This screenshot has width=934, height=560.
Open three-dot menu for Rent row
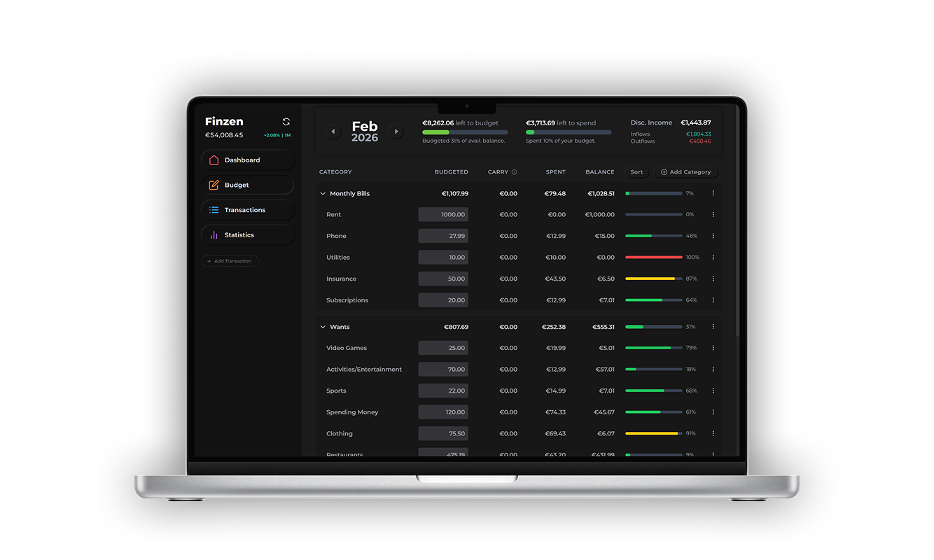tap(713, 215)
